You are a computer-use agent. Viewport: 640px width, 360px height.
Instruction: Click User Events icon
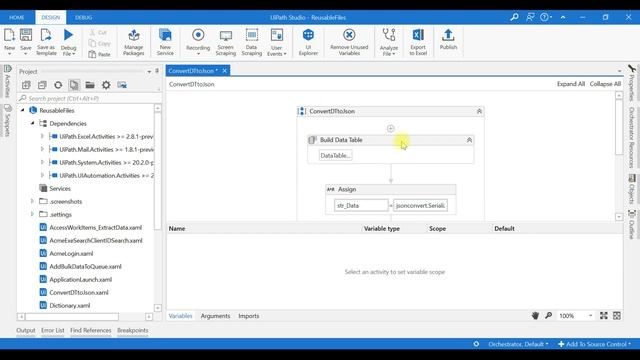277,35
